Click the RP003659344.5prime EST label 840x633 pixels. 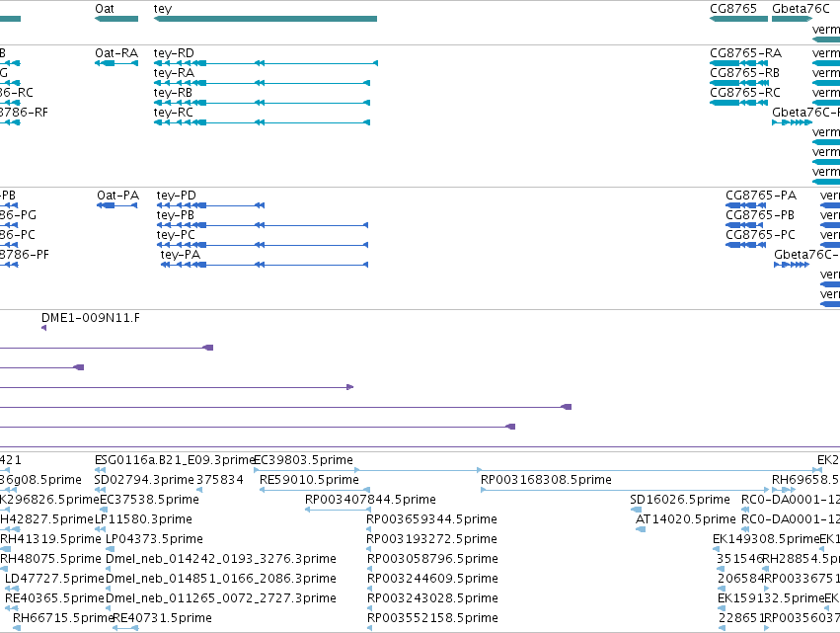[431, 519]
